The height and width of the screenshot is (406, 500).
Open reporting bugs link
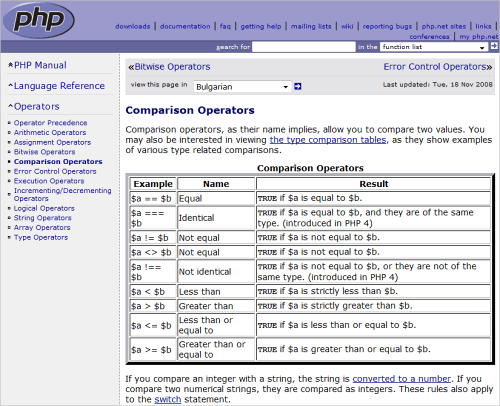387,26
